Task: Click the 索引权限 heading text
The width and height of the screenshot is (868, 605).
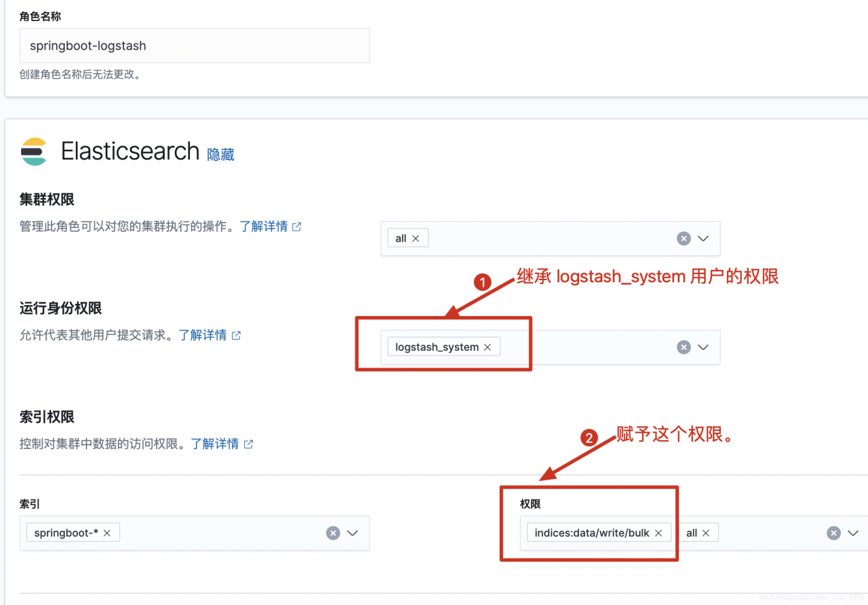Action: [47, 416]
